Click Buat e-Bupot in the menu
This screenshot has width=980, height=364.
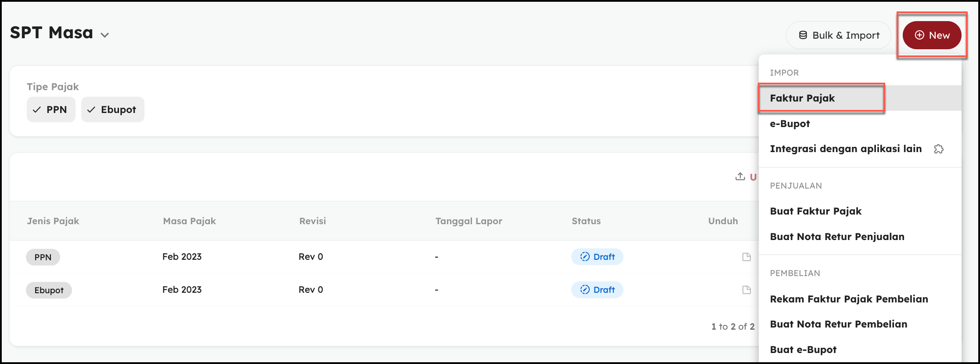pos(803,349)
